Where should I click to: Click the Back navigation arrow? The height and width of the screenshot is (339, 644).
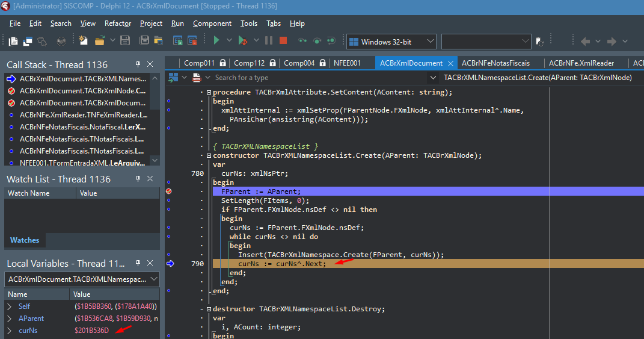point(585,41)
